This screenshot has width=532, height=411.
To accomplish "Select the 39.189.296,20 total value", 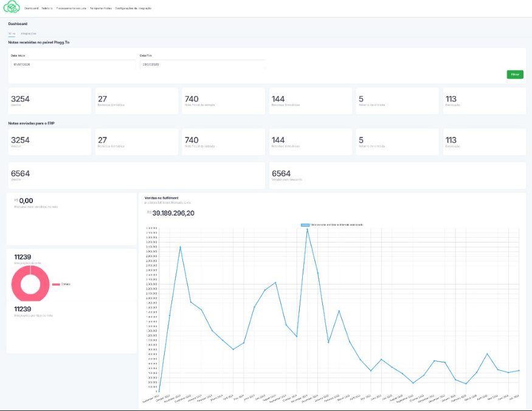I will 173,213.
